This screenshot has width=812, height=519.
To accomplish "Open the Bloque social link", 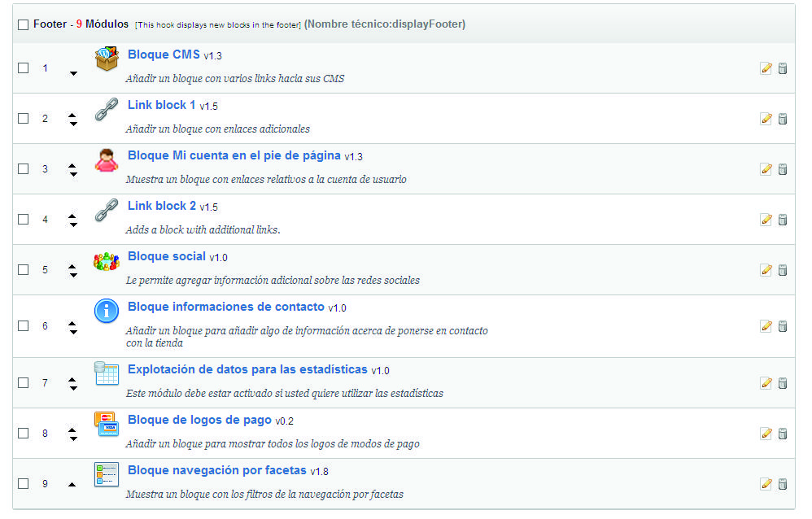I will 167,256.
